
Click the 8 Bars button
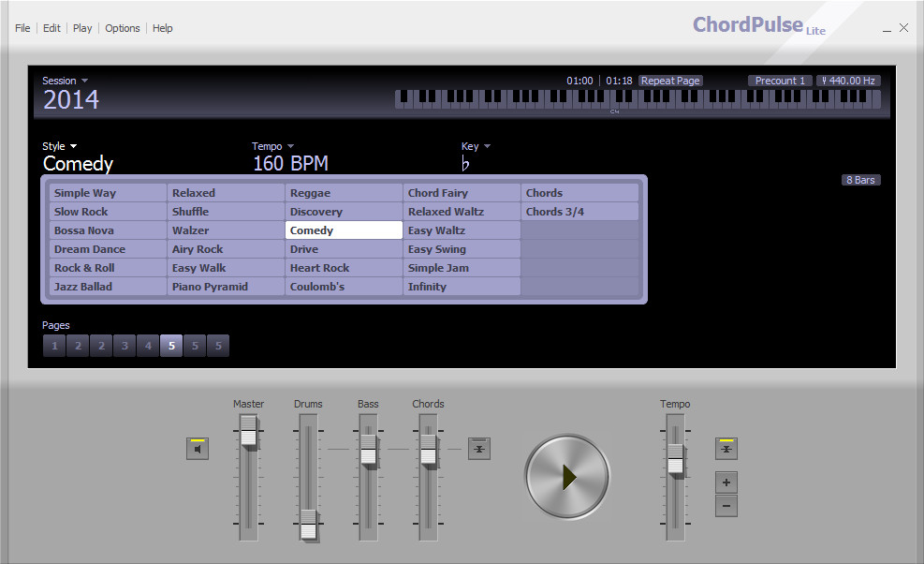coord(861,180)
